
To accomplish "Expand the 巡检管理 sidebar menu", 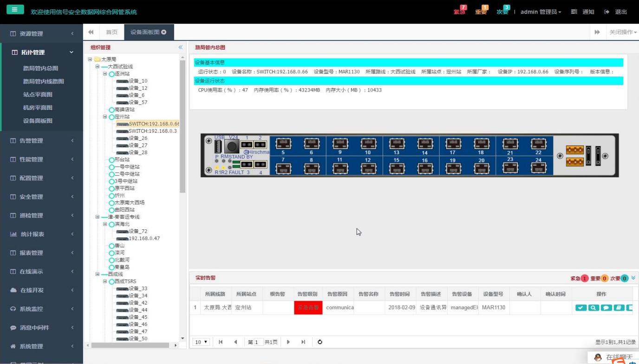I will [42, 215].
